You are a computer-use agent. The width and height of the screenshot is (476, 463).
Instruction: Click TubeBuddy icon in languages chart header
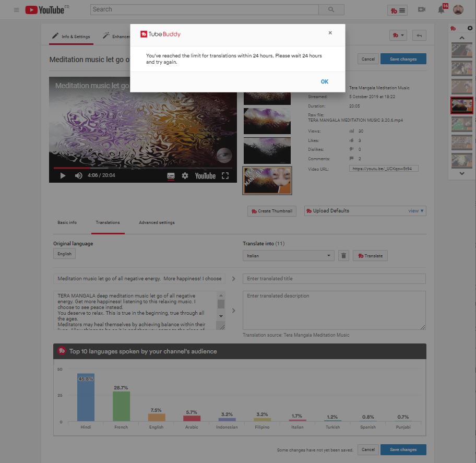(x=62, y=351)
